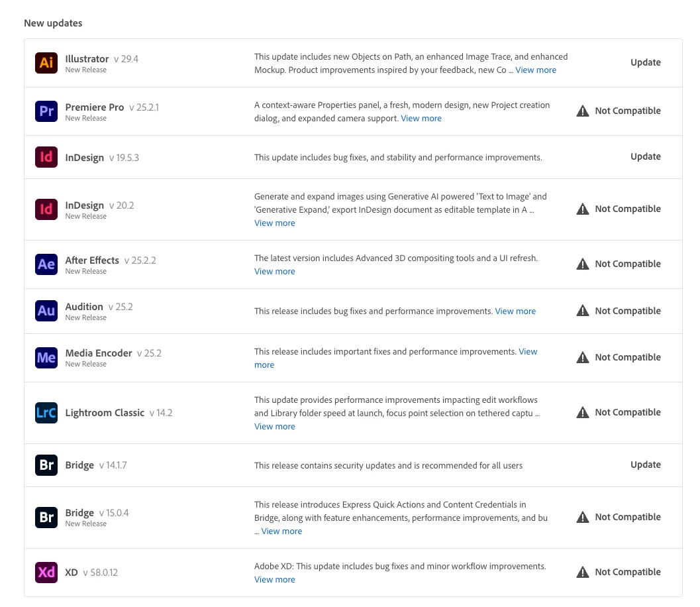700x607 pixels.
Task: Click Not Compatible label for Media Encoder
Action: tap(628, 357)
